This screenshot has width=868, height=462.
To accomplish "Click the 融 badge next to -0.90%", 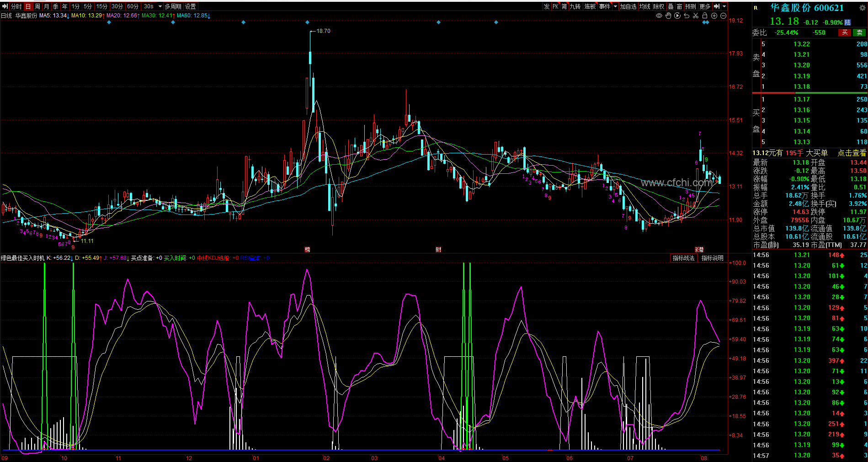I will pyautogui.click(x=847, y=22).
